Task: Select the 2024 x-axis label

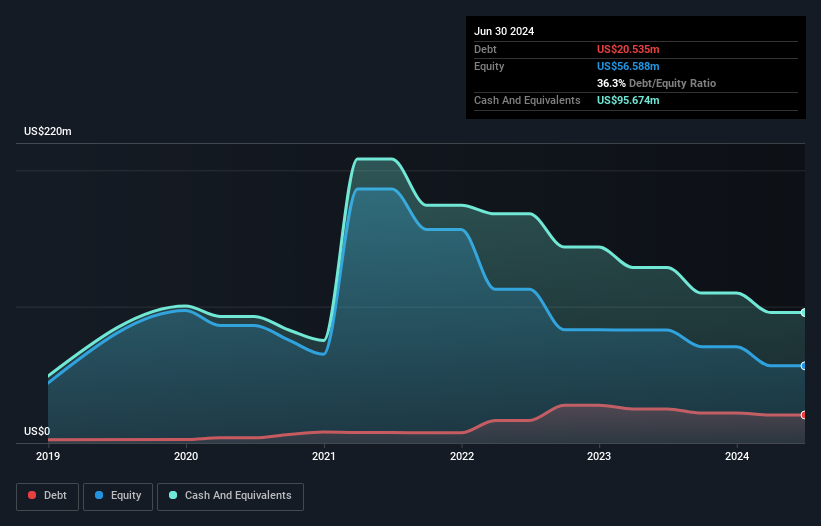Action: (737, 456)
